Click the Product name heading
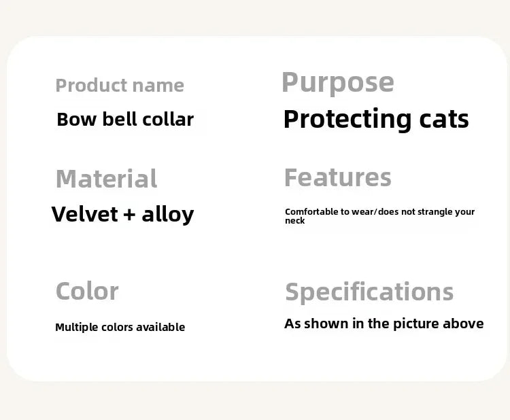 pos(120,86)
